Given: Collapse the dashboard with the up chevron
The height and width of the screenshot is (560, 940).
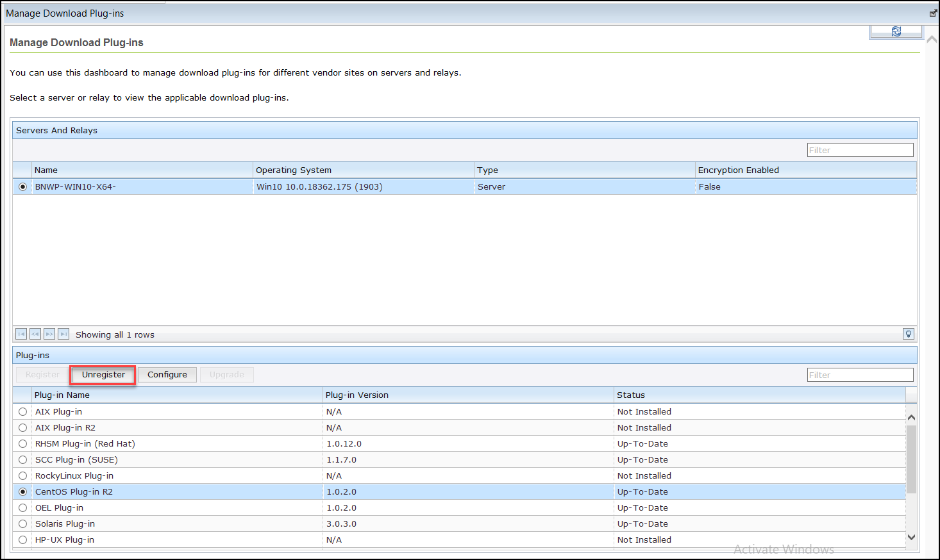Looking at the screenshot, I should coord(931,38).
